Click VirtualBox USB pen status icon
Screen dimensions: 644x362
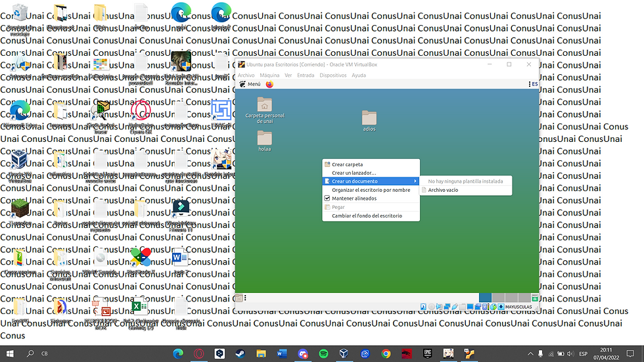(455, 307)
